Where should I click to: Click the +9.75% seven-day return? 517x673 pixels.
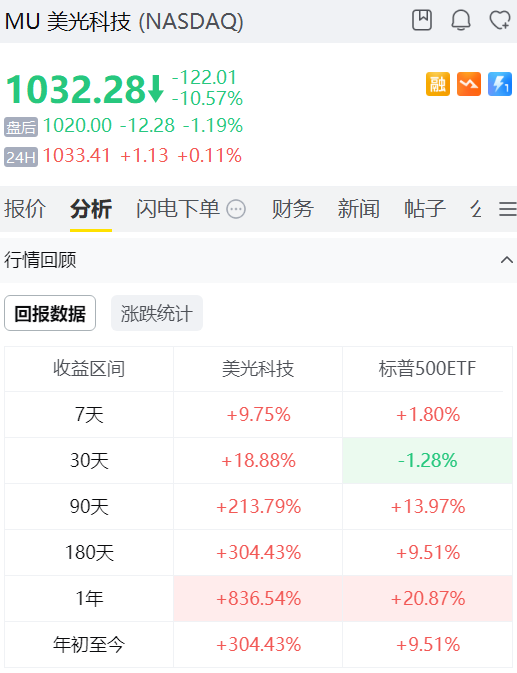click(x=258, y=415)
